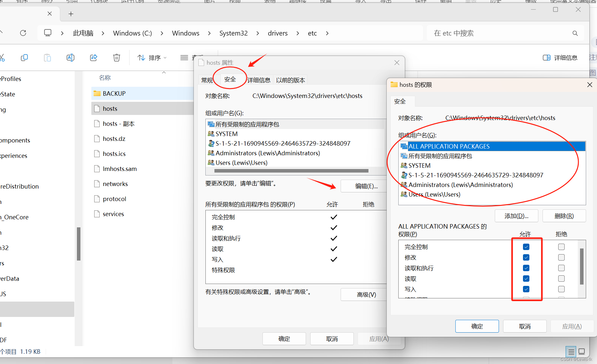Check 读取和执行 Deny checkbox

click(x=561, y=268)
